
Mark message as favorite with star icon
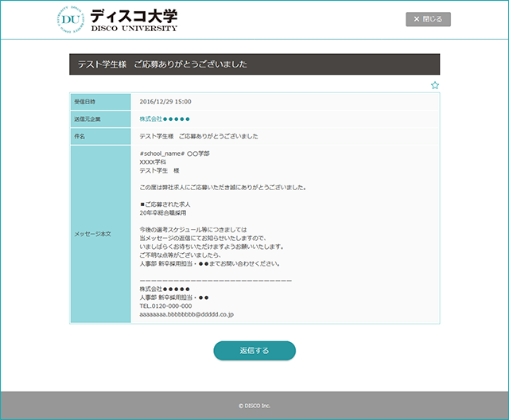click(435, 85)
